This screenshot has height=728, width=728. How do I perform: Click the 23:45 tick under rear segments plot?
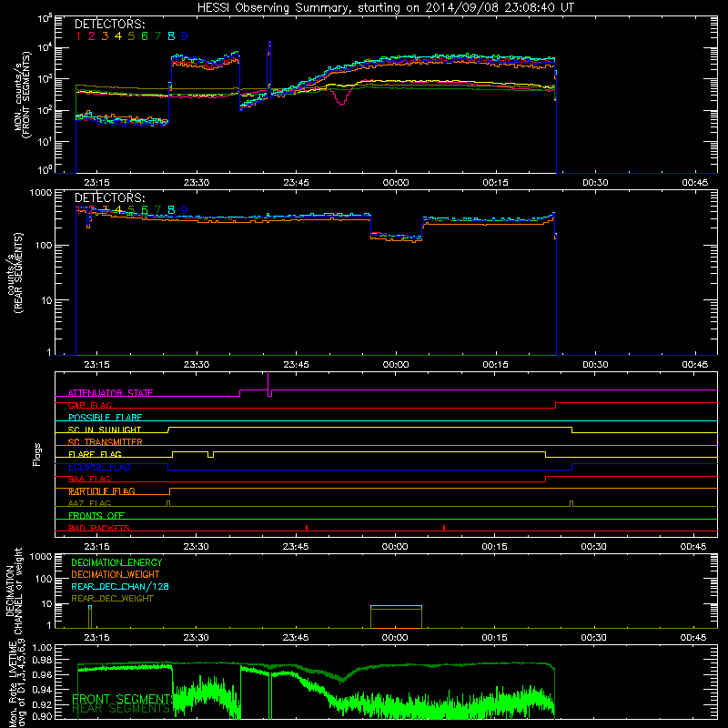tap(297, 365)
